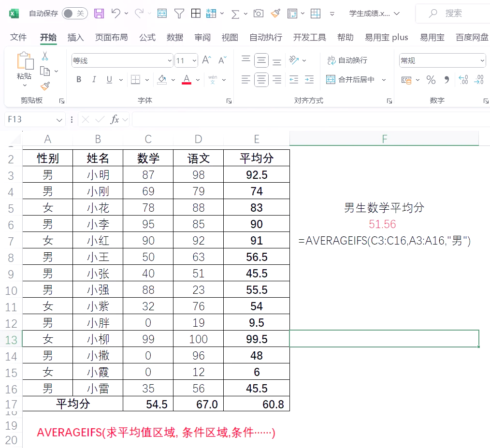Click the Comma Style icon
Screen dimensions: 490x448
(x=447, y=80)
